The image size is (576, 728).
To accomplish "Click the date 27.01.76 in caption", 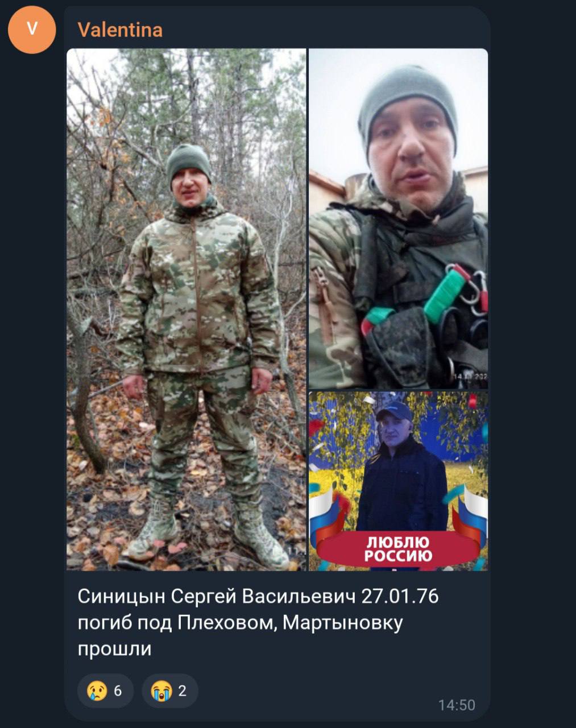I will tap(400, 597).
